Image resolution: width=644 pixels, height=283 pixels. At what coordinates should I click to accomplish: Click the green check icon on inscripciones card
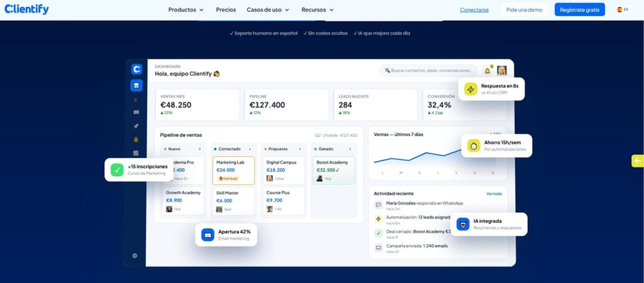point(117,170)
